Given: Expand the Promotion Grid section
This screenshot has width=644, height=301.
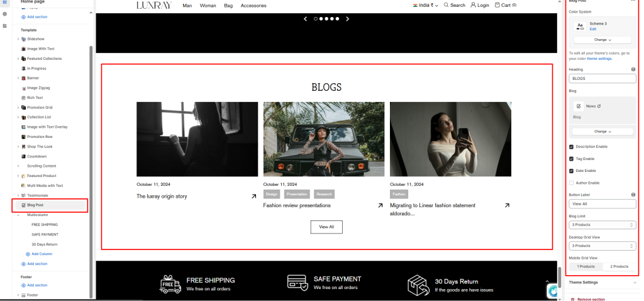Looking at the screenshot, I should [x=18, y=108].
